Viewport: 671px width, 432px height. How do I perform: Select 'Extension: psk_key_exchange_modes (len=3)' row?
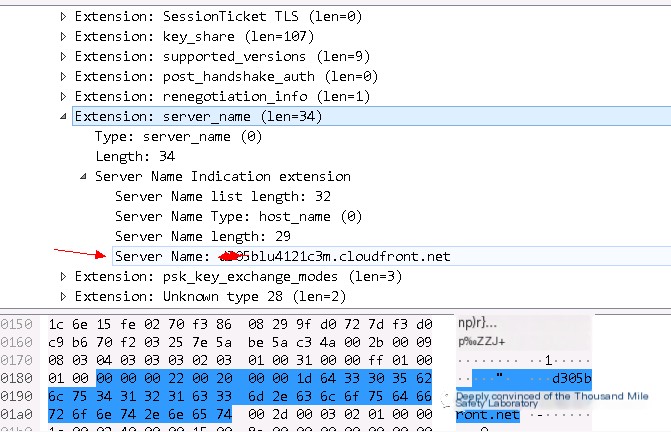pyautogui.click(x=238, y=277)
